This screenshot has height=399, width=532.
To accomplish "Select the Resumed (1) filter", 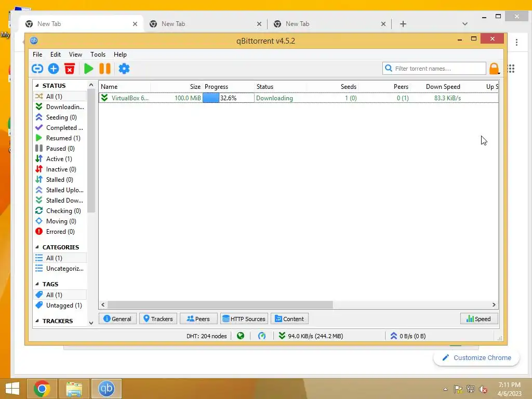I will pyautogui.click(x=60, y=138).
